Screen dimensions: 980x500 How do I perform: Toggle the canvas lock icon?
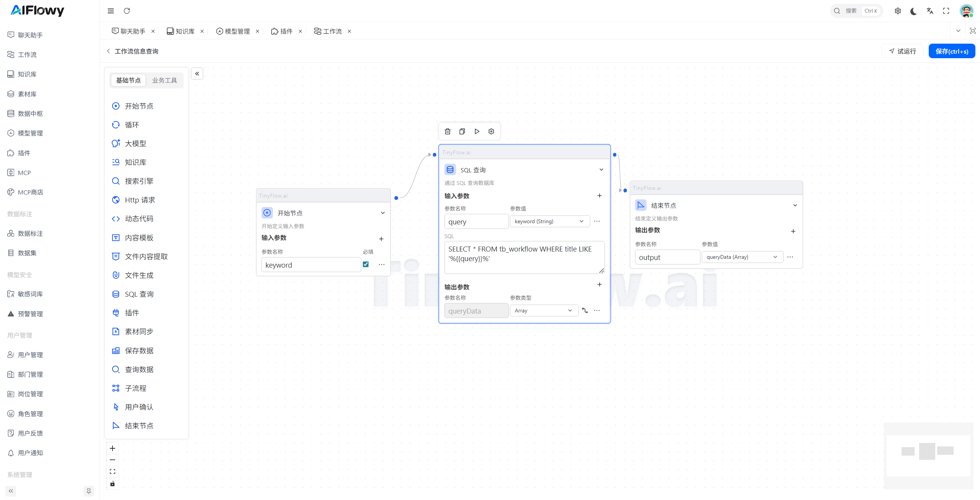click(112, 484)
